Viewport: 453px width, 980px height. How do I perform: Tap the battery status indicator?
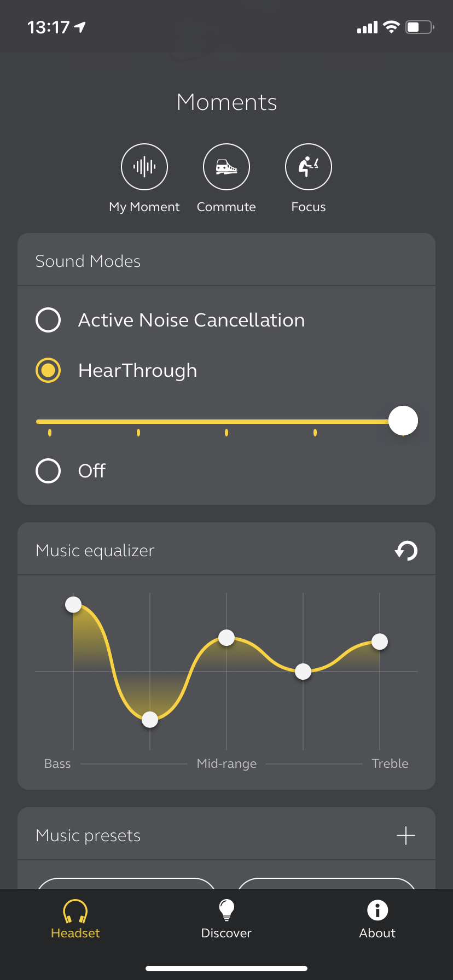point(419,27)
